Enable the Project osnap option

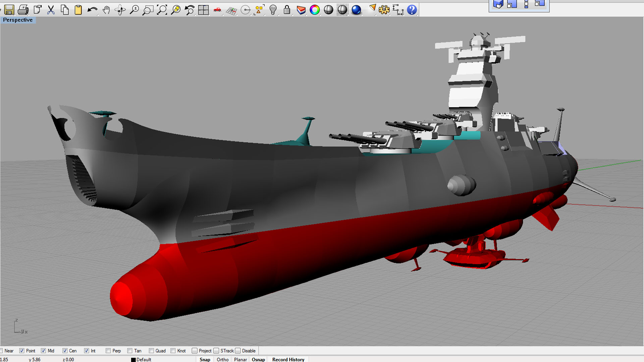tap(195, 351)
